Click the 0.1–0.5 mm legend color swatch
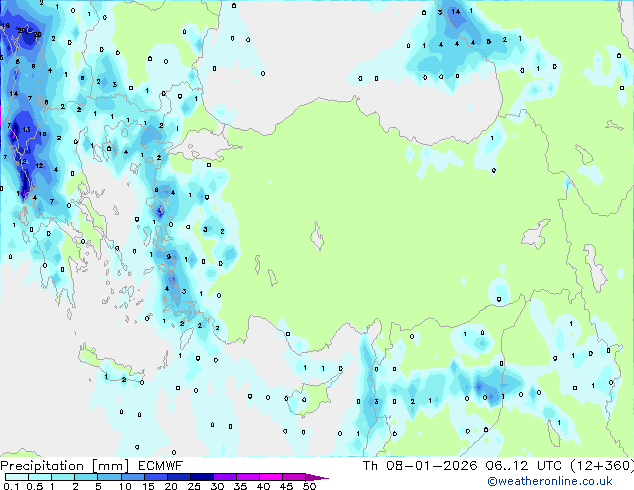 (x=17, y=477)
